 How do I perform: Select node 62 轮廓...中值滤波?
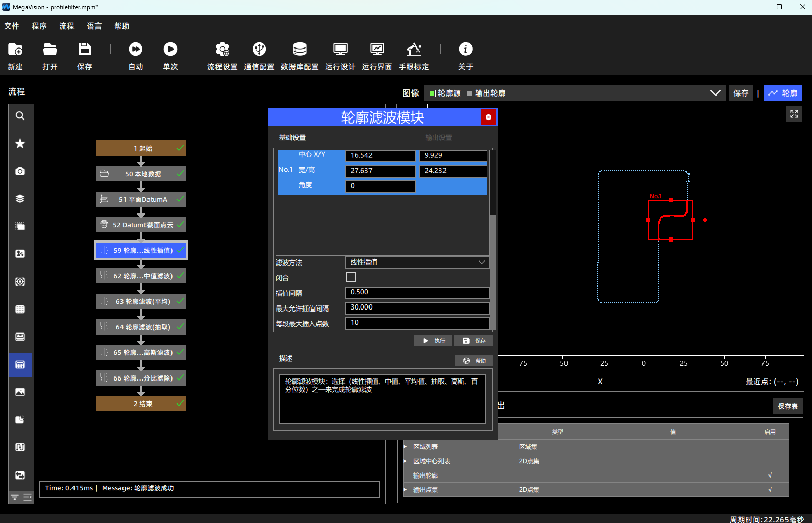point(141,276)
